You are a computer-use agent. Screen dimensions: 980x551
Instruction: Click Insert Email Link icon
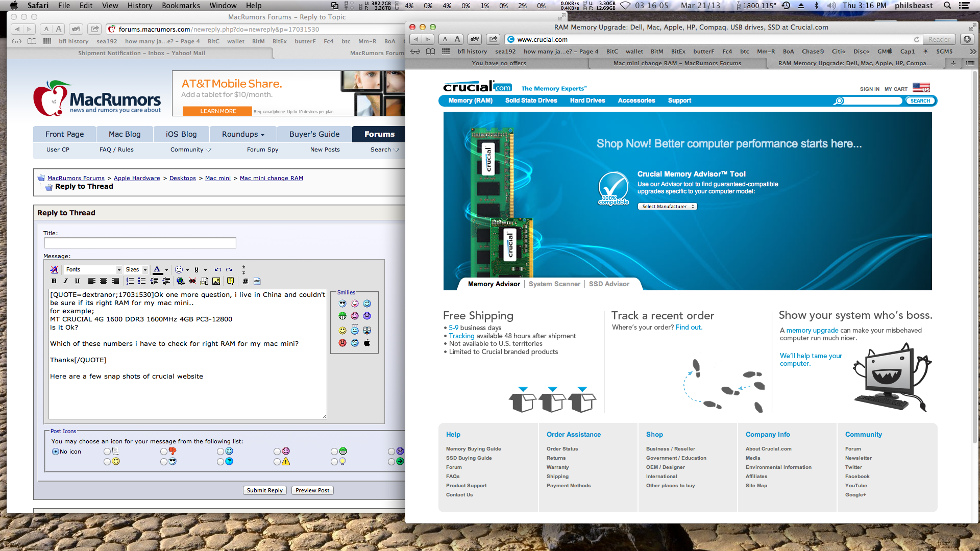[204, 281]
